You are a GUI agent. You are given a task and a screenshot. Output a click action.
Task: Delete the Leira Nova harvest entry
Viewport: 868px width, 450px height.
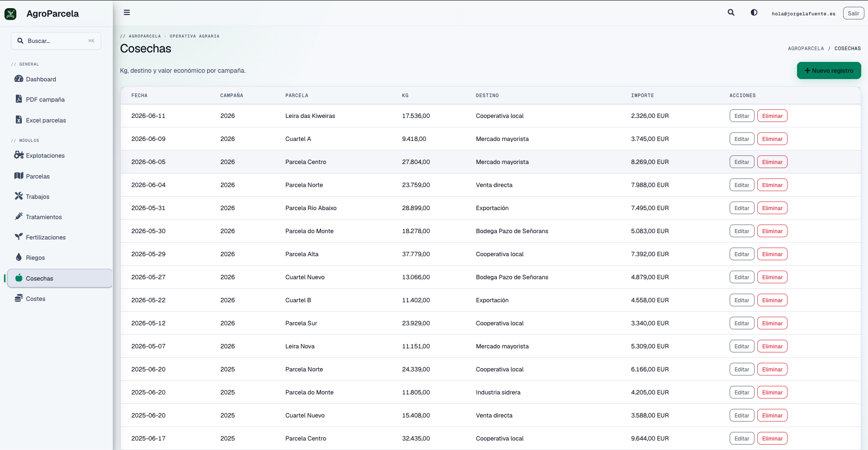[x=772, y=346]
